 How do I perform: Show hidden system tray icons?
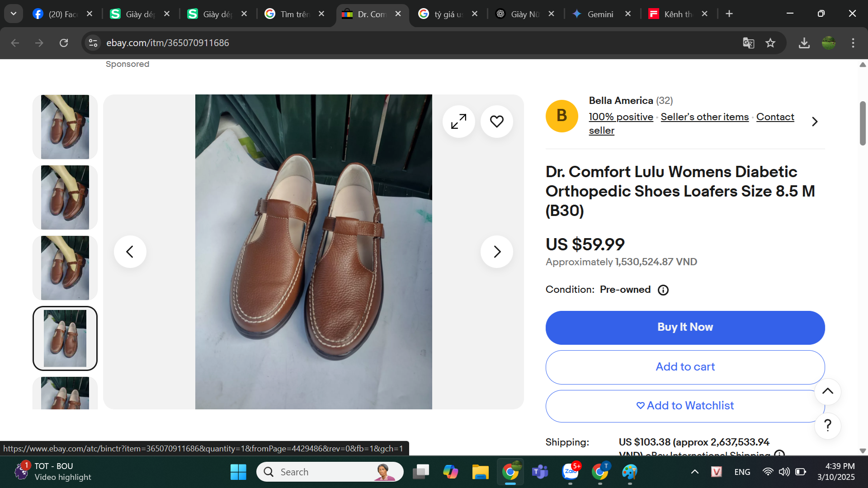click(x=694, y=472)
